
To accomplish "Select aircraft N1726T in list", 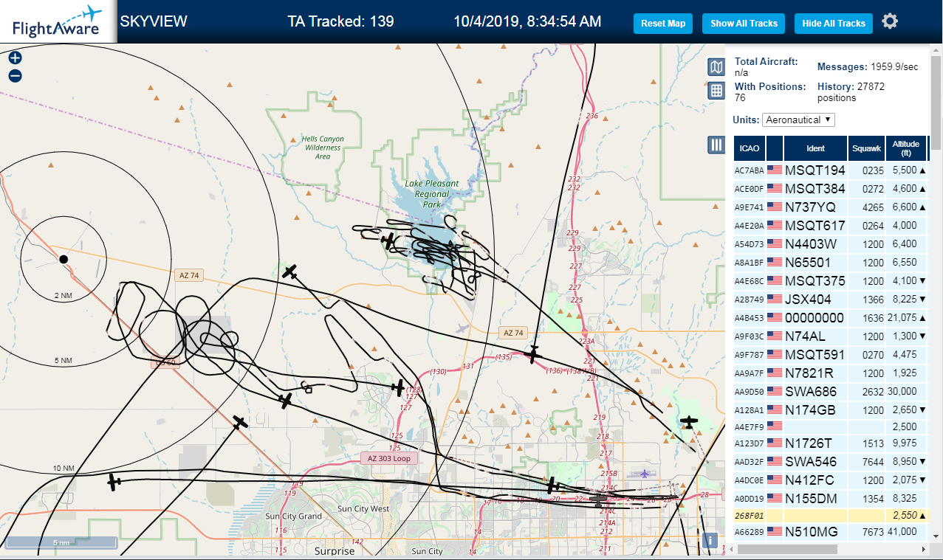I will pos(830,443).
